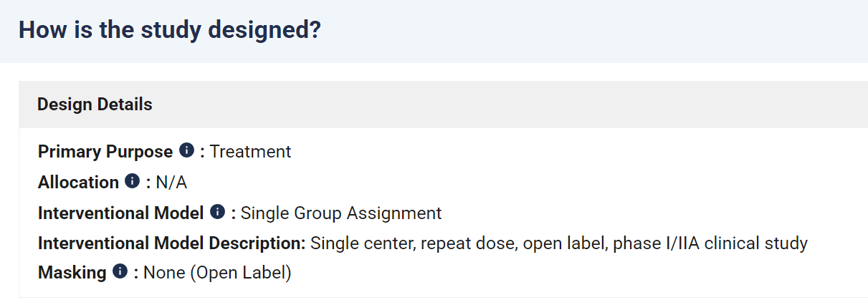This screenshot has width=868, height=305.
Task: Open the Primary Purpose info icon
Action: tap(186, 150)
